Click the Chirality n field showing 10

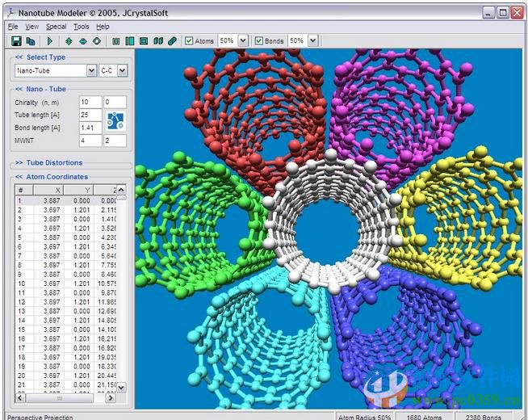[90, 102]
